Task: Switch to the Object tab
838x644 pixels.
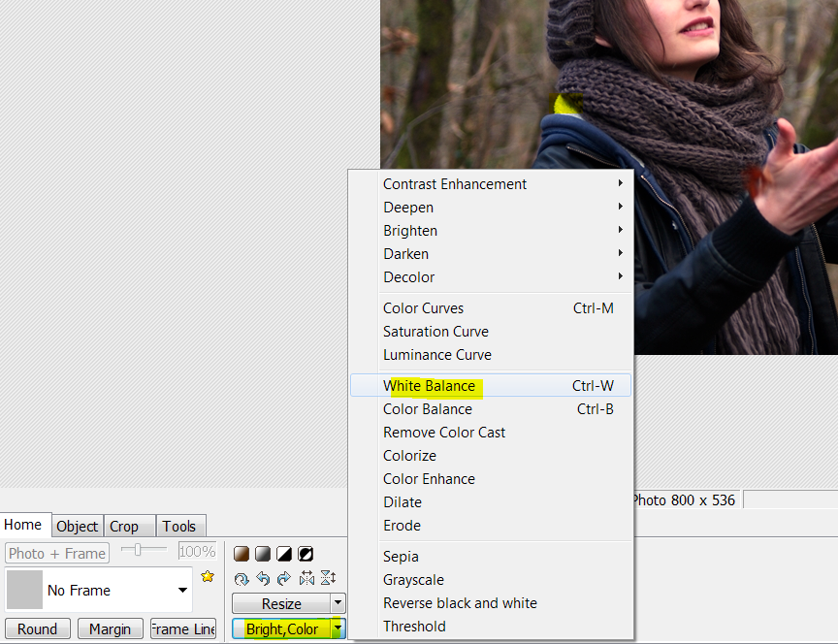Action: coord(77,527)
